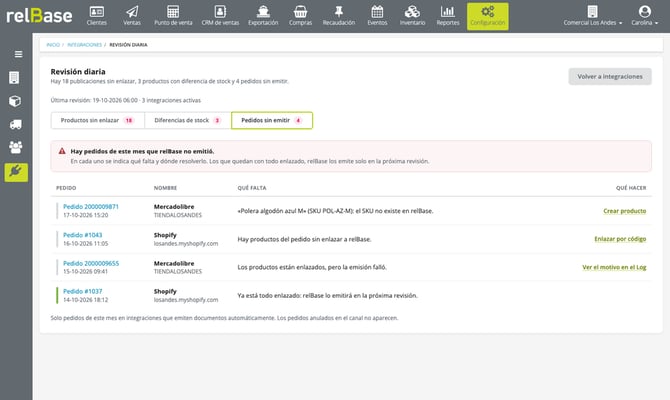Expand the Carolina user menu
Screen dimensions: 670x400
[x=645, y=16]
